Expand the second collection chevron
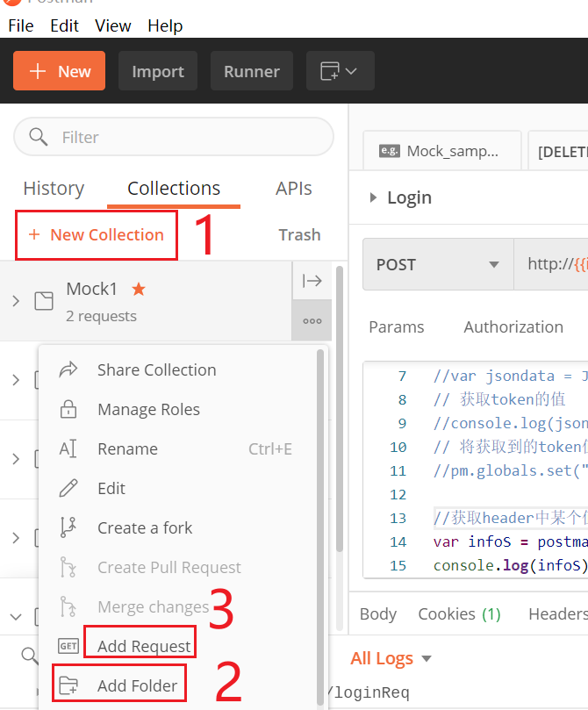 pos(16,379)
